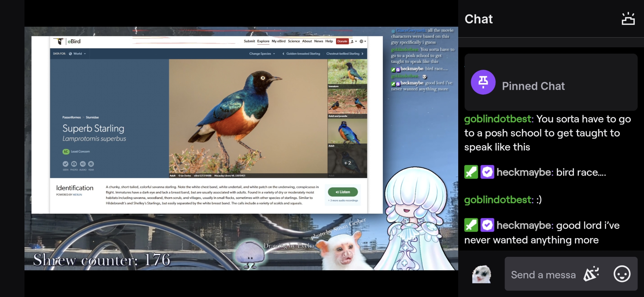Go to next species Chestnut-bellied Starling

click(345, 54)
